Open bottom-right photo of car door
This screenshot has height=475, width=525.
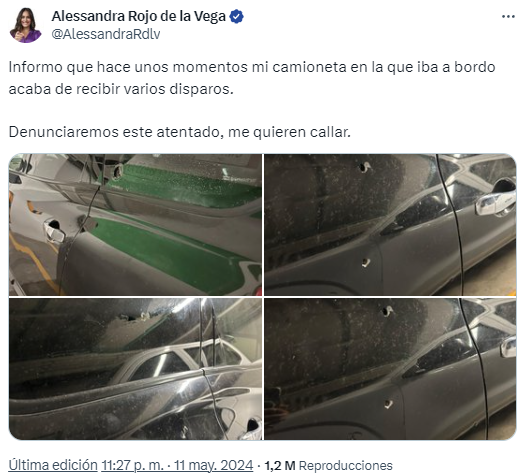click(390, 369)
